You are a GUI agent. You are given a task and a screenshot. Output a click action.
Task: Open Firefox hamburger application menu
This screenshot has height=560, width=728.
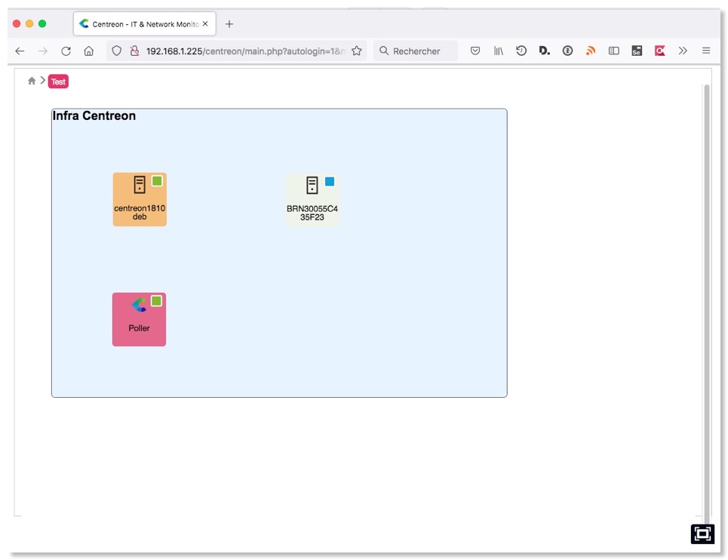coord(706,51)
